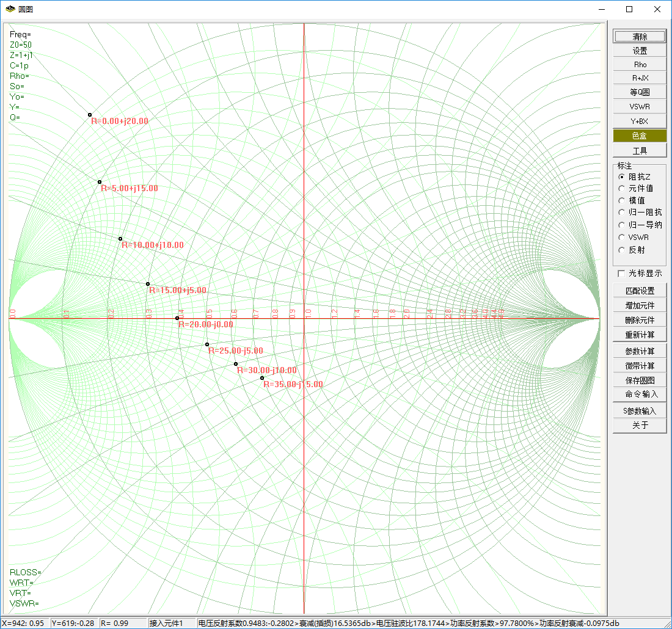Viewport: 672px width, 629px height.
Task: Open the 色盒 color box
Action: point(640,136)
